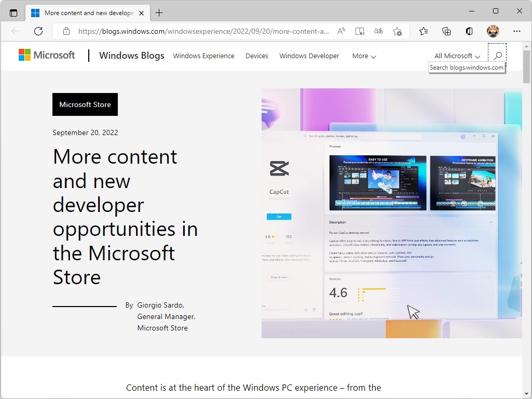Open the Edge settings ellipsis menu

click(517, 31)
